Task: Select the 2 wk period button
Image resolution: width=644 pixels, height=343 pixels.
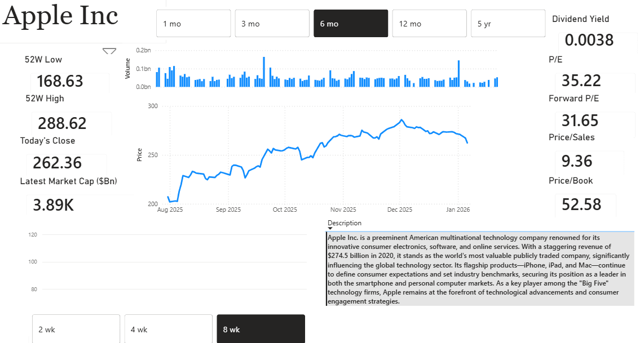Action: pos(76,329)
